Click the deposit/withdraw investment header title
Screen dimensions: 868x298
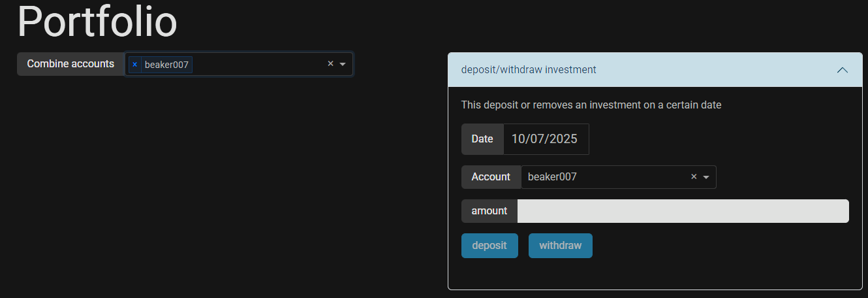pyautogui.click(x=529, y=69)
